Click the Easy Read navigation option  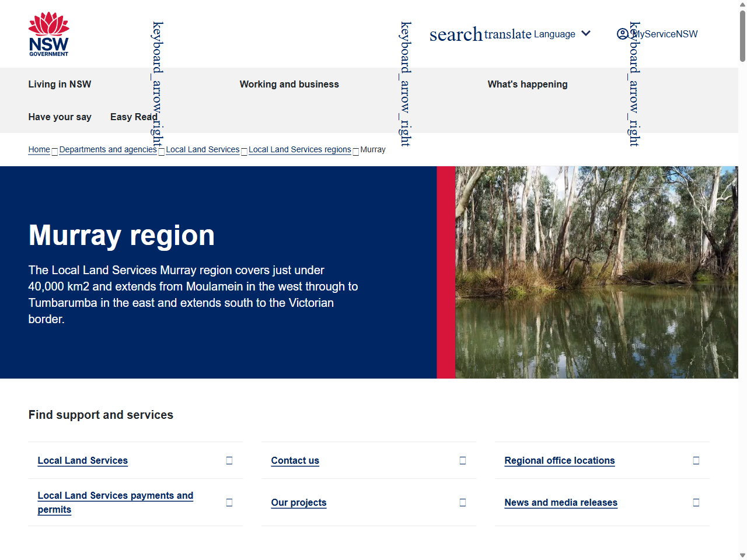[133, 117]
